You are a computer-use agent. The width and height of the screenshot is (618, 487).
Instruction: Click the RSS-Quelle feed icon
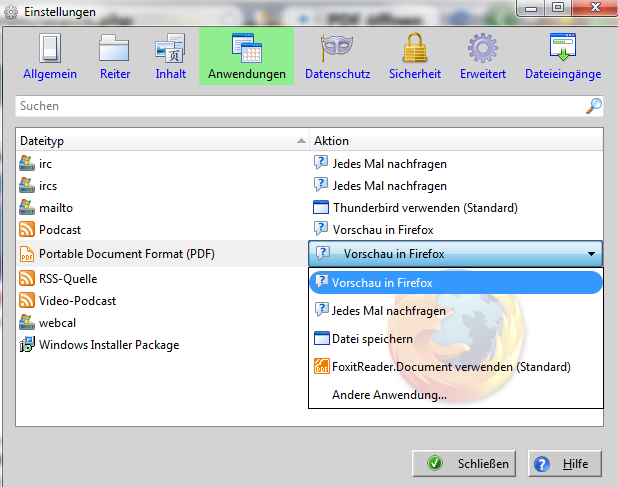pos(27,278)
